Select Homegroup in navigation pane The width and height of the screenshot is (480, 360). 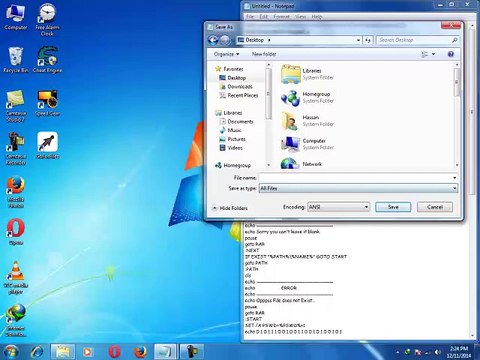coord(233,165)
